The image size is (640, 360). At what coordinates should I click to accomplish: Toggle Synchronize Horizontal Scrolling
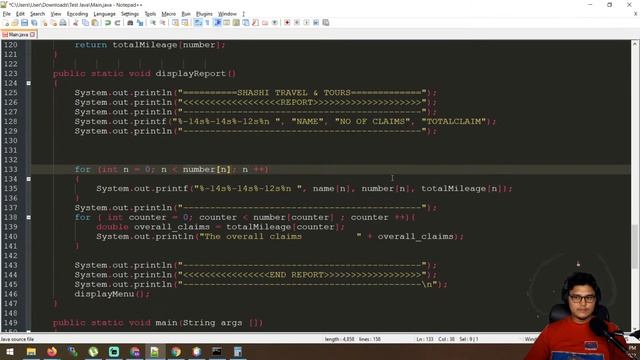(184, 22)
